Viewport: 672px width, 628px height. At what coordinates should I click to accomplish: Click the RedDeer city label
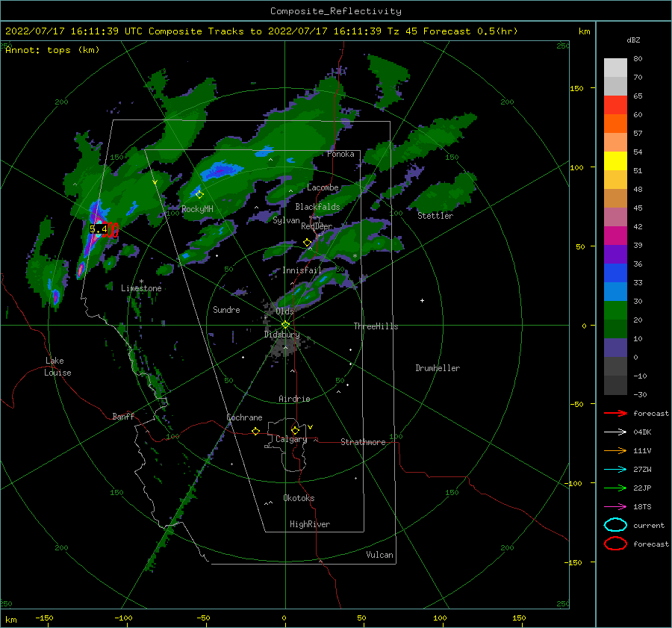tap(317, 226)
